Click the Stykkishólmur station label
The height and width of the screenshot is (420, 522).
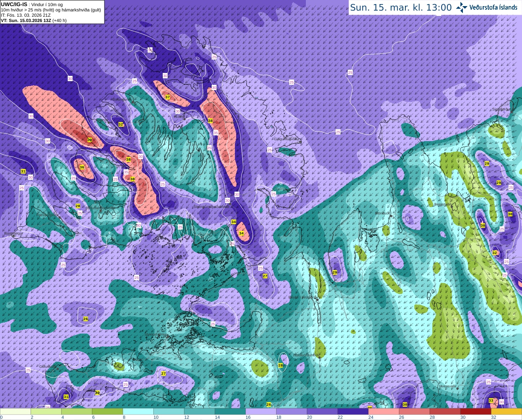tap(156, 334)
